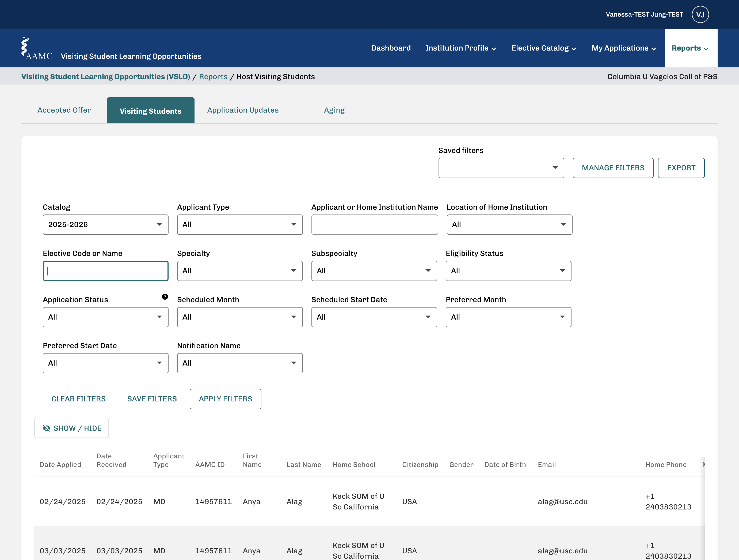Expand the Applicant Type dropdown
The height and width of the screenshot is (560, 739).
pos(240,224)
